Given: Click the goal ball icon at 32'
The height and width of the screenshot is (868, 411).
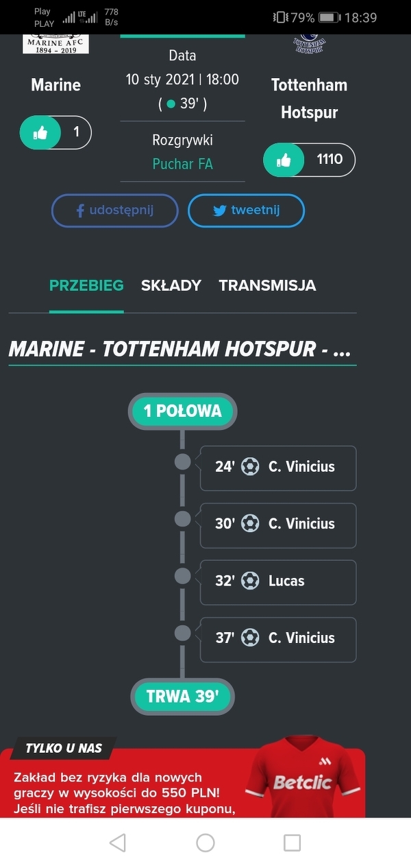Looking at the screenshot, I should pyautogui.click(x=250, y=581).
